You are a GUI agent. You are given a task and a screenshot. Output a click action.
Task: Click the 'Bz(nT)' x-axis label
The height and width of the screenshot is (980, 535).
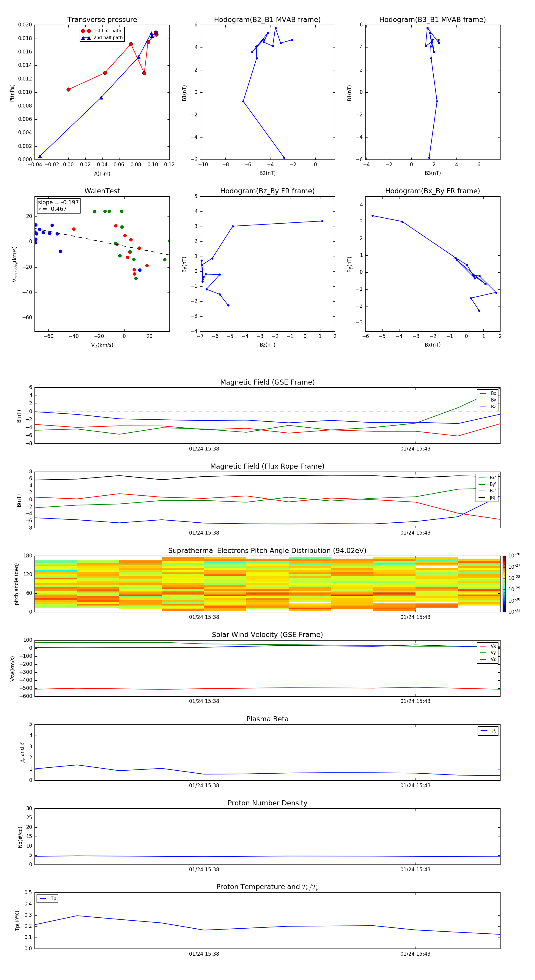pos(267,345)
